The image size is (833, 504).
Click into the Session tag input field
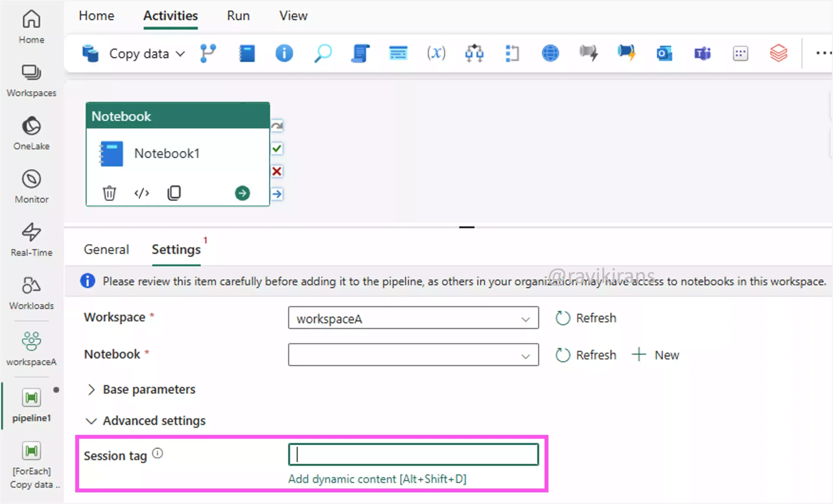pyautogui.click(x=413, y=455)
